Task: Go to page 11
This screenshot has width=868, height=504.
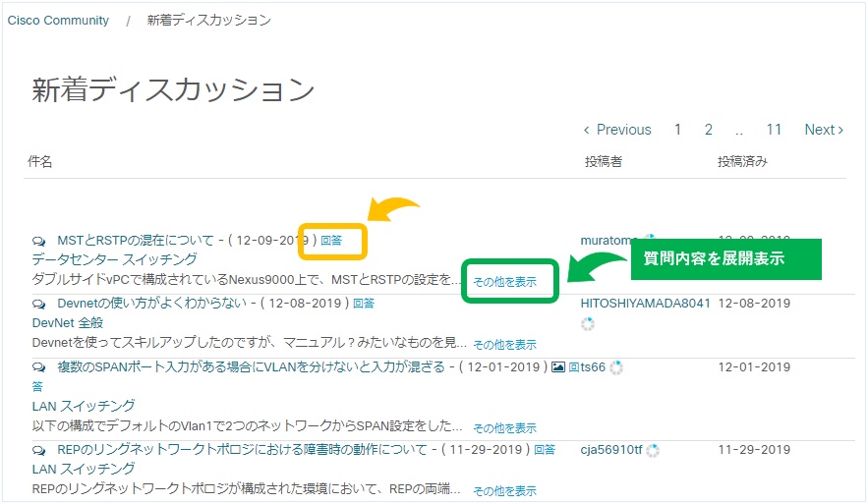Action: (x=774, y=130)
